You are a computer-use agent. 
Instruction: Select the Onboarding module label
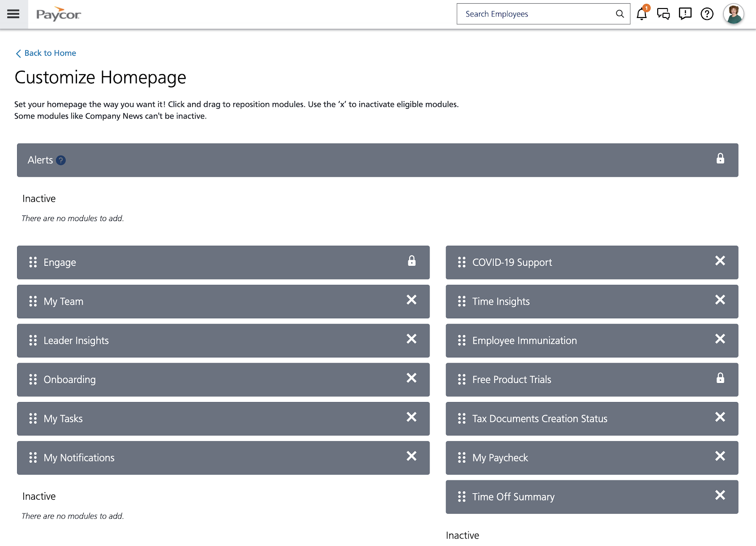click(69, 380)
